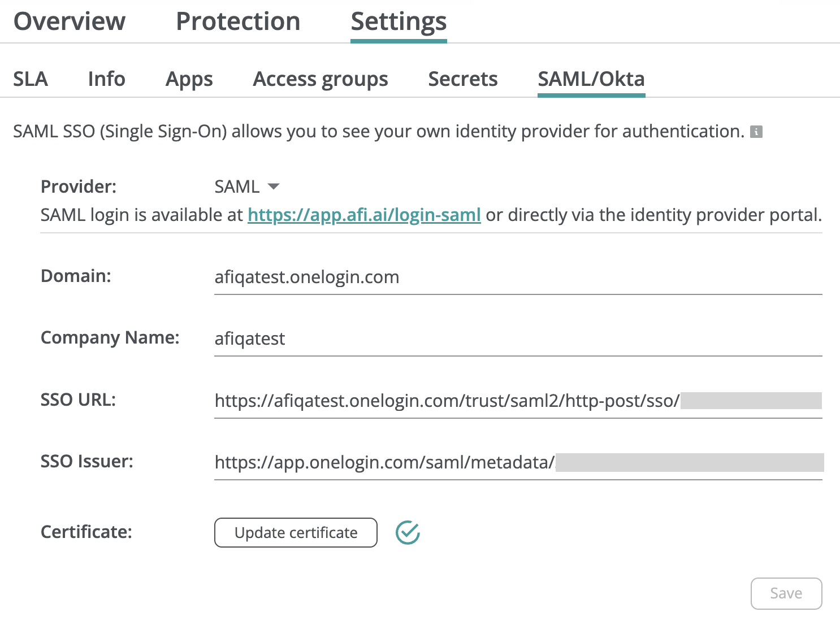Click the Save button

click(x=786, y=593)
